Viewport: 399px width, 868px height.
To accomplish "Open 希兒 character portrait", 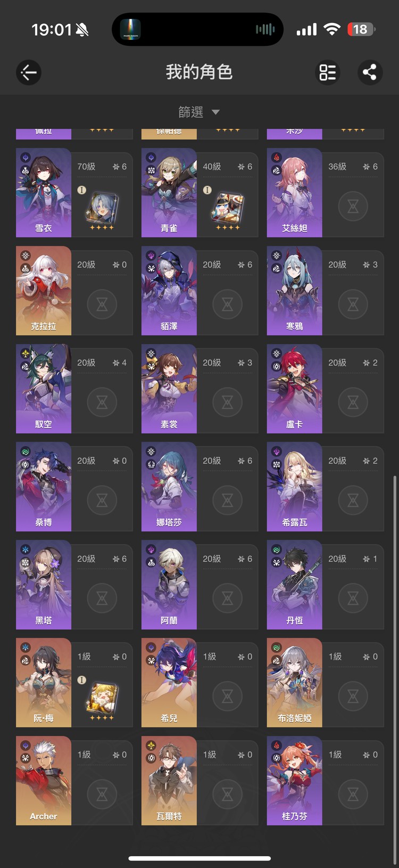I will 169,682.
